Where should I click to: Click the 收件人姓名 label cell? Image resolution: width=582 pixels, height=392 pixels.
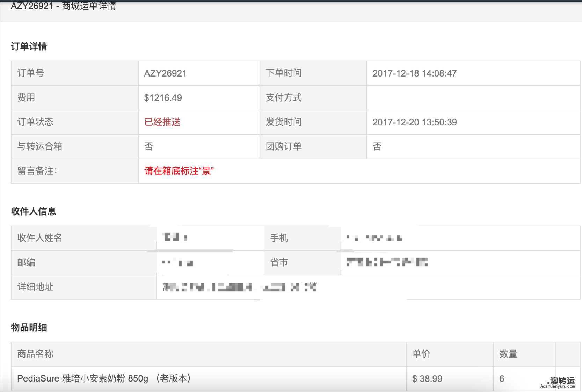[x=84, y=238]
